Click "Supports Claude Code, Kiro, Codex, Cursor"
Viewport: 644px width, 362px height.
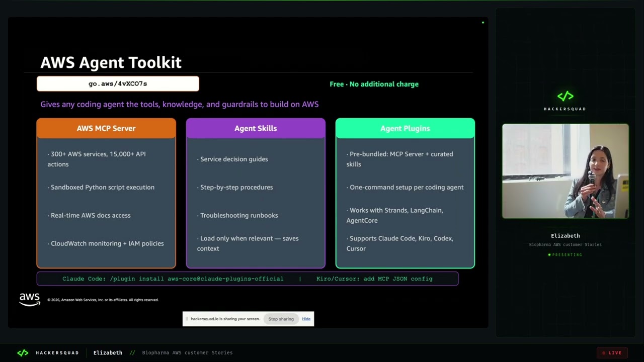(399, 243)
